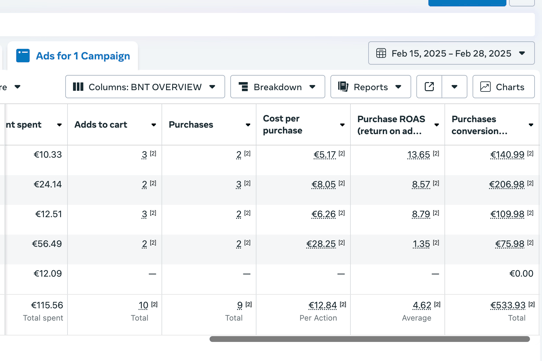542x361 pixels.
Task: Click the 13.65 Purchase ROAS value
Action: coord(419,155)
